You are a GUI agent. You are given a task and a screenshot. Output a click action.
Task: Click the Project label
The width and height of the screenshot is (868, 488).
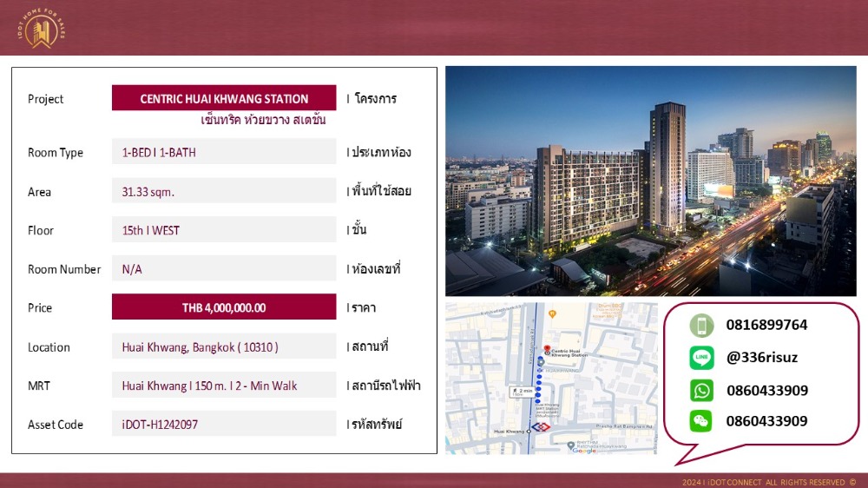pyautogui.click(x=45, y=99)
